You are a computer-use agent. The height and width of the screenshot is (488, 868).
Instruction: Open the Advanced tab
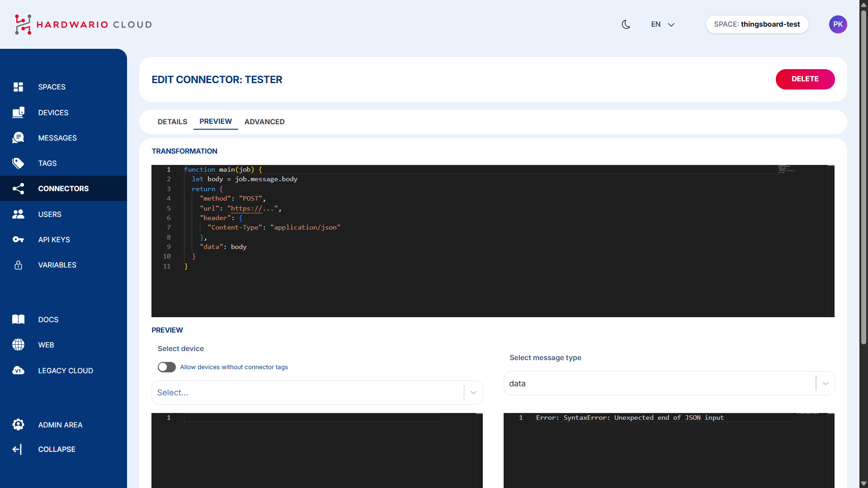point(264,122)
